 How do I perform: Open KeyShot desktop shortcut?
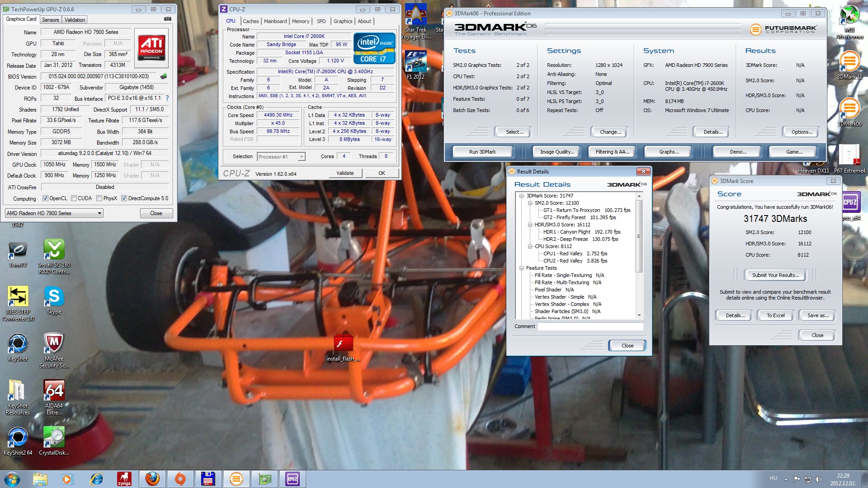(x=18, y=347)
